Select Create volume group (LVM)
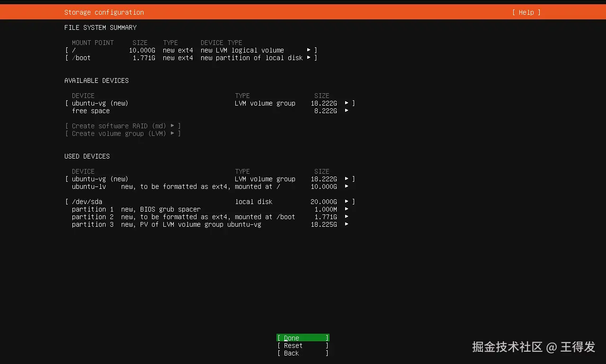 pos(123,133)
